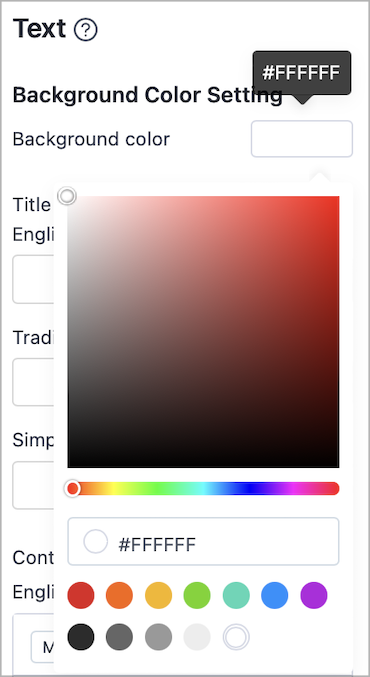Select the dark gray preset color swatch

[119, 637]
